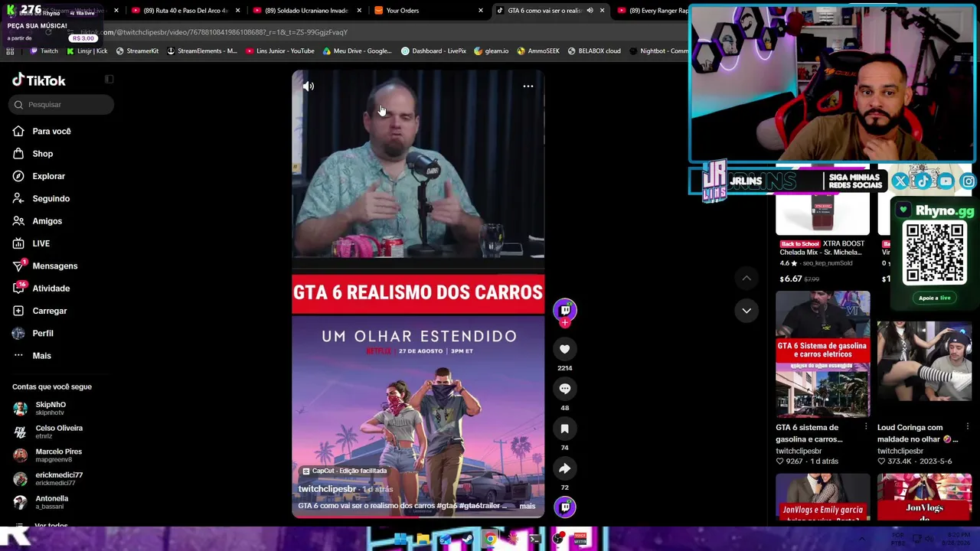Image resolution: width=980 pixels, height=551 pixels.
Task: Open the Chrome apps grid icon
Action: tap(10, 51)
